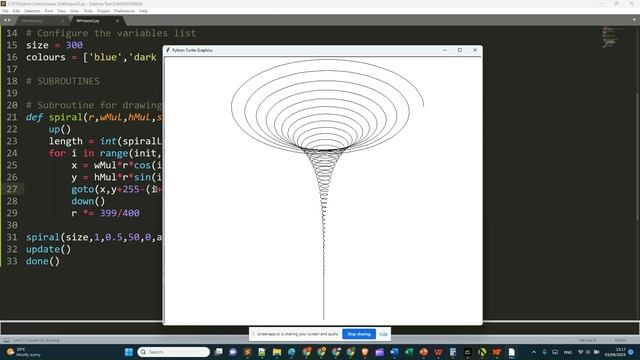640x360 pixels.
Task: Open Task View on the taskbar
Action: [218, 352]
